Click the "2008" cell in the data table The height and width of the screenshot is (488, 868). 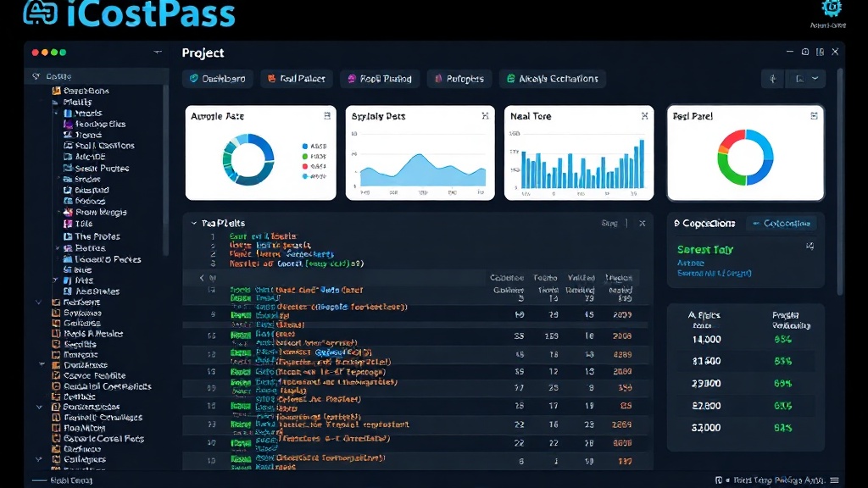click(x=622, y=335)
